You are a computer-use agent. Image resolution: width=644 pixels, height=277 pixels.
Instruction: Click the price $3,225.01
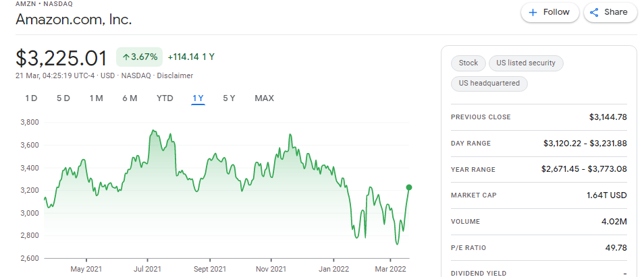[x=61, y=58]
